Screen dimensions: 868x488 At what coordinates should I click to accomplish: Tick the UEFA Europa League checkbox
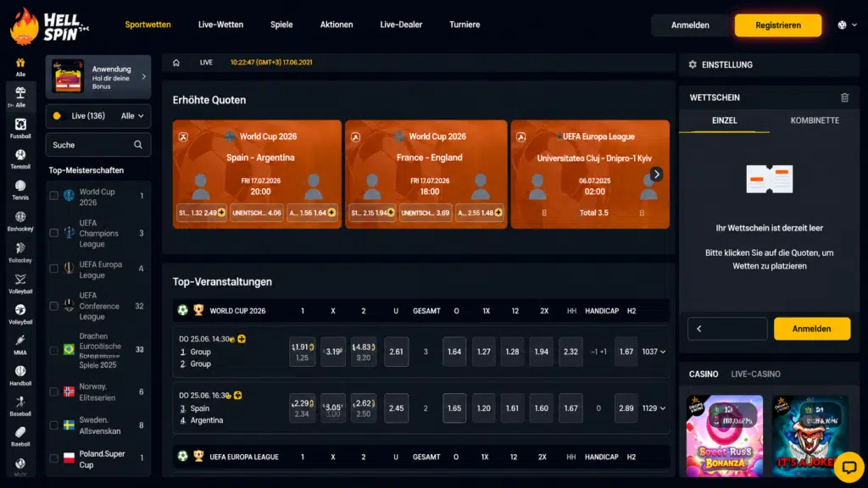tap(53, 269)
